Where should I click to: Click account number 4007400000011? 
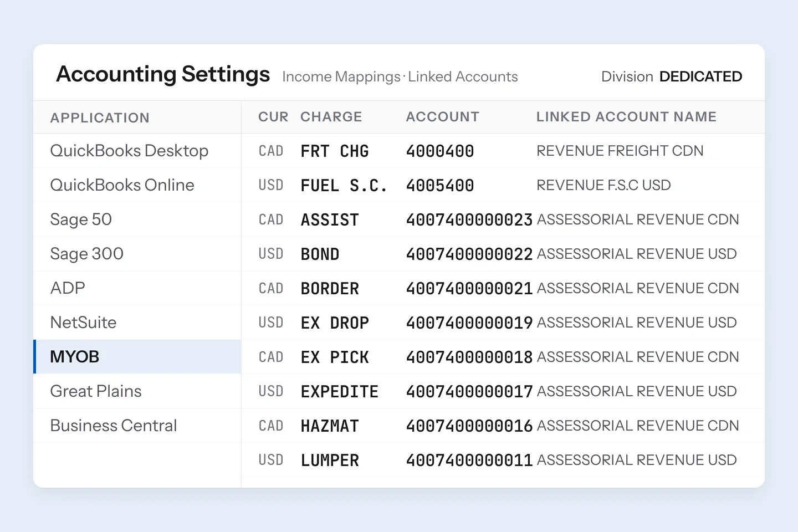[x=469, y=460]
